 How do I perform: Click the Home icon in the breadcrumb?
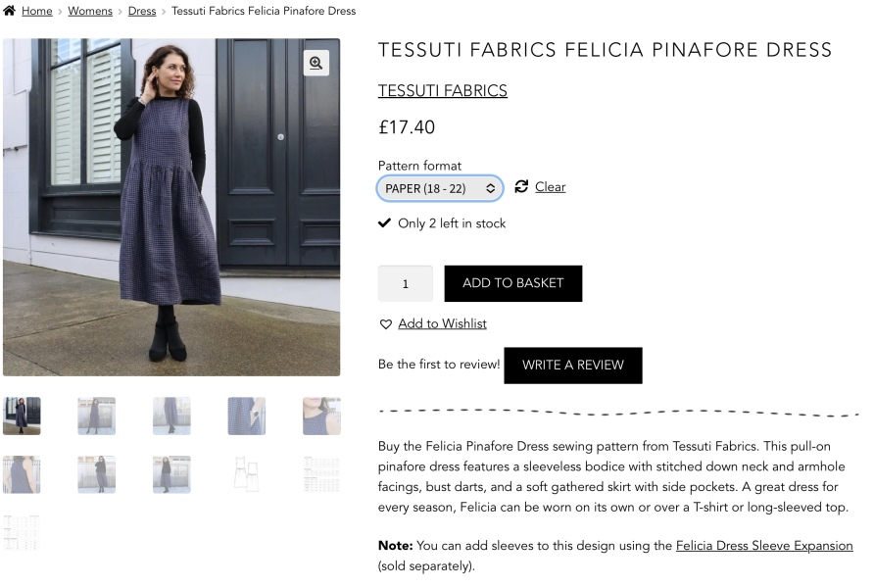click(10, 11)
